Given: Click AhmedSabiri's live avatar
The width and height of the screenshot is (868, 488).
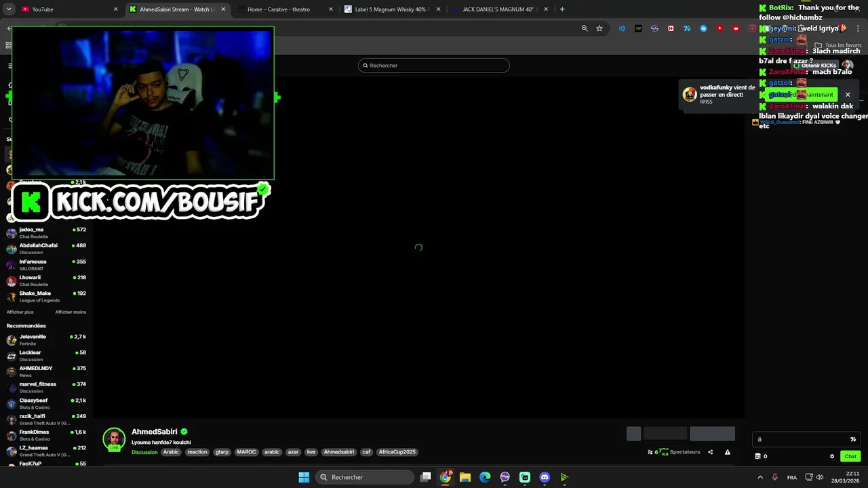Looking at the screenshot, I should (x=114, y=439).
